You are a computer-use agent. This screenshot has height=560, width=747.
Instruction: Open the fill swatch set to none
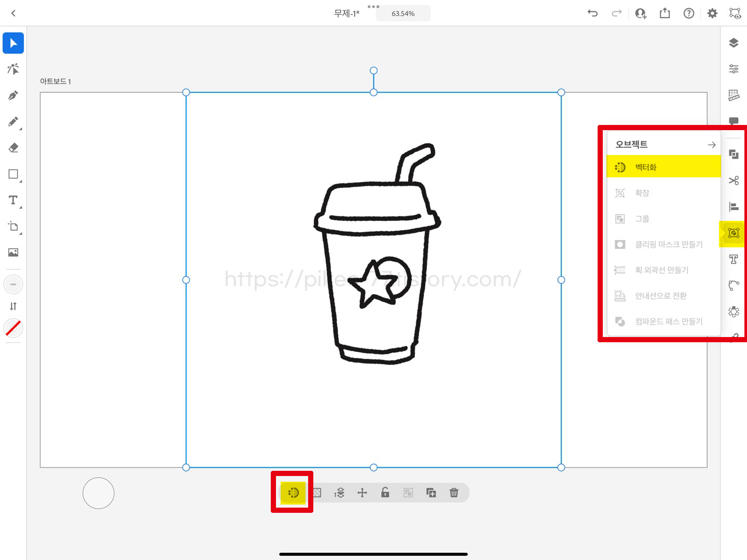click(x=13, y=328)
